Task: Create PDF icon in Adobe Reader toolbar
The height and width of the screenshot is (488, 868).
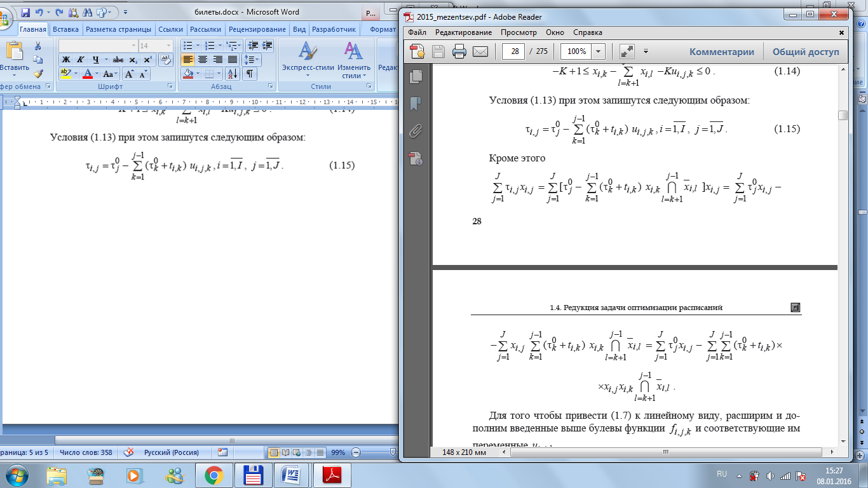Action: (417, 51)
